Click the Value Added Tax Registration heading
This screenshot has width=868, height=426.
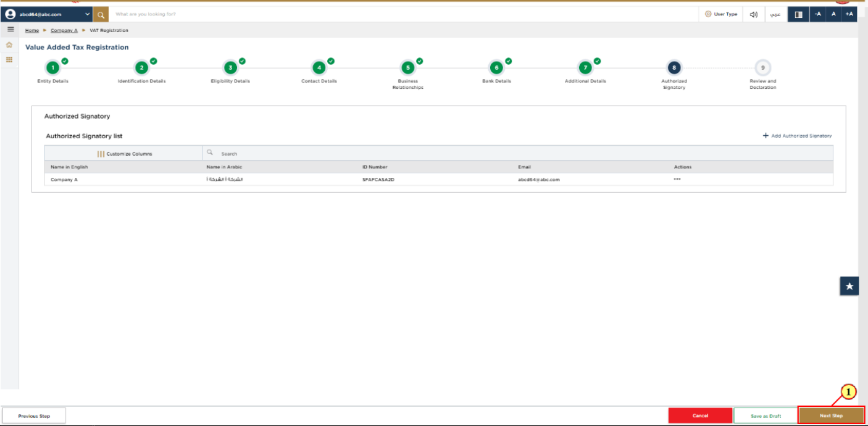(x=77, y=48)
